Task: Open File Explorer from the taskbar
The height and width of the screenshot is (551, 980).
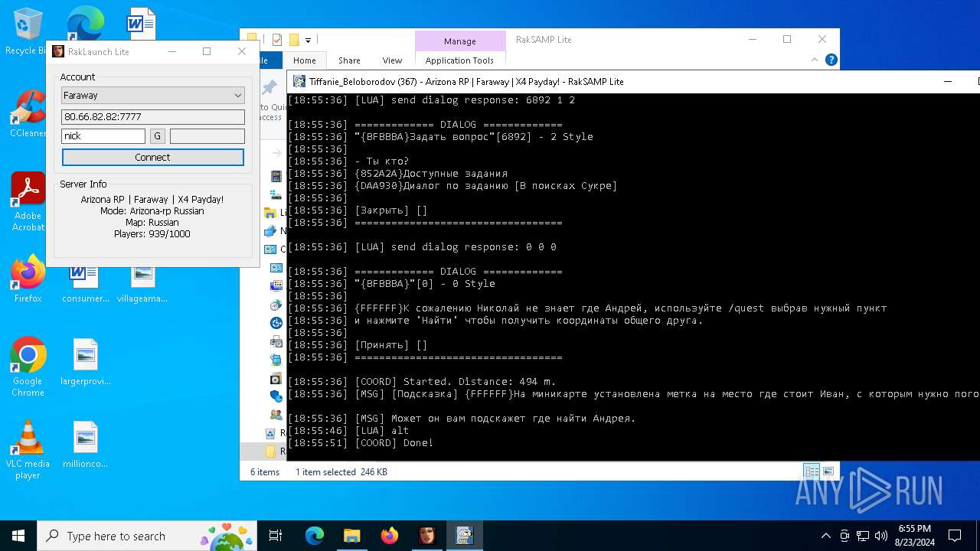Action: pos(351,536)
